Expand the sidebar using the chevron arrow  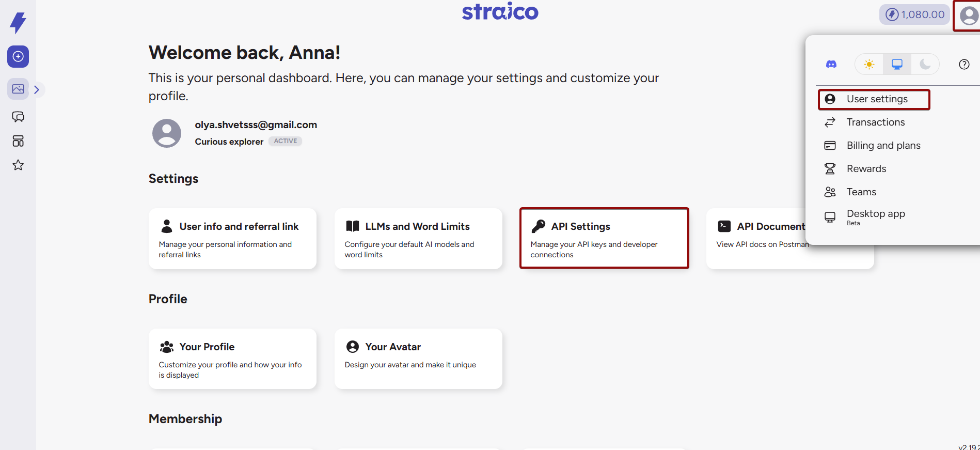(36, 89)
